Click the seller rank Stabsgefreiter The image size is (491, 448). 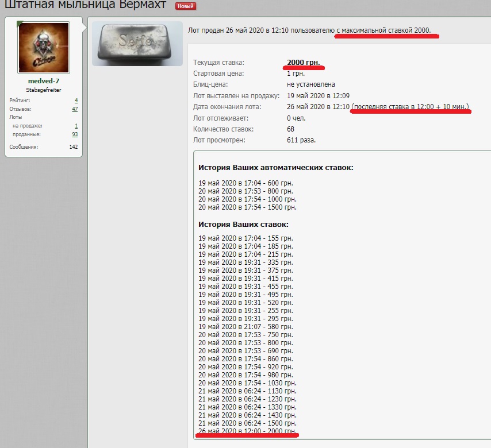pyautogui.click(x=44, y=90)
